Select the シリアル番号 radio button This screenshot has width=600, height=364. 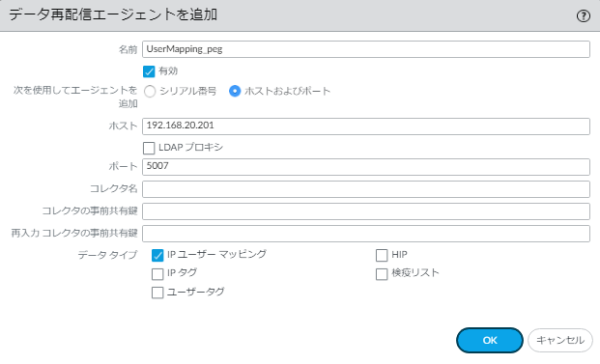click(150, 91)
